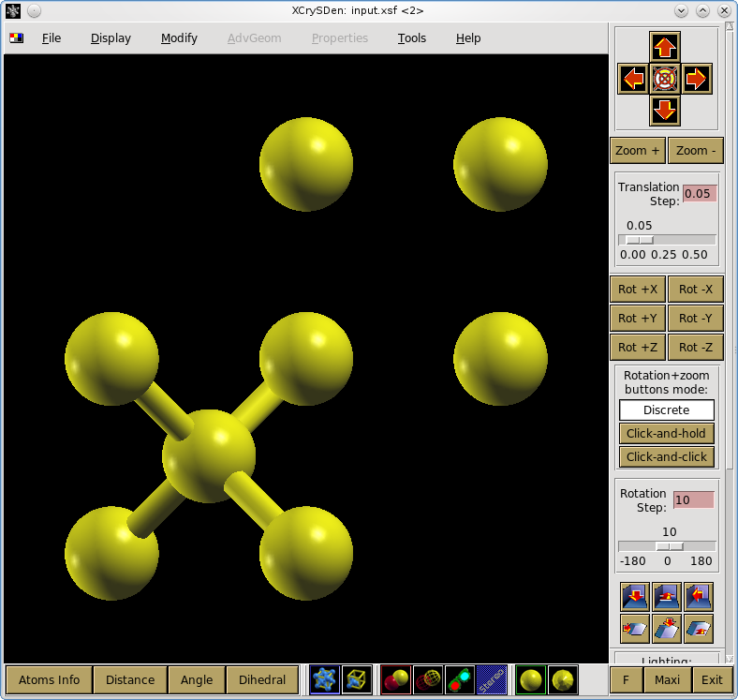This screenshot has width=738, height=700.
Task: Toggle the Stereo display mode button
Action: [x=492, y=679]
